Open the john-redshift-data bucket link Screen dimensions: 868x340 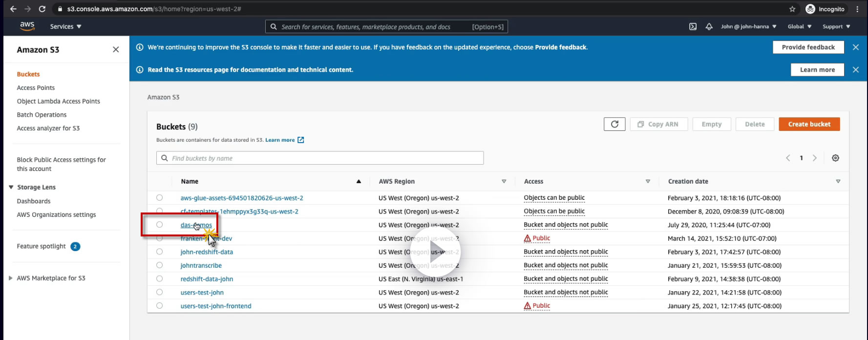[207, 252]
